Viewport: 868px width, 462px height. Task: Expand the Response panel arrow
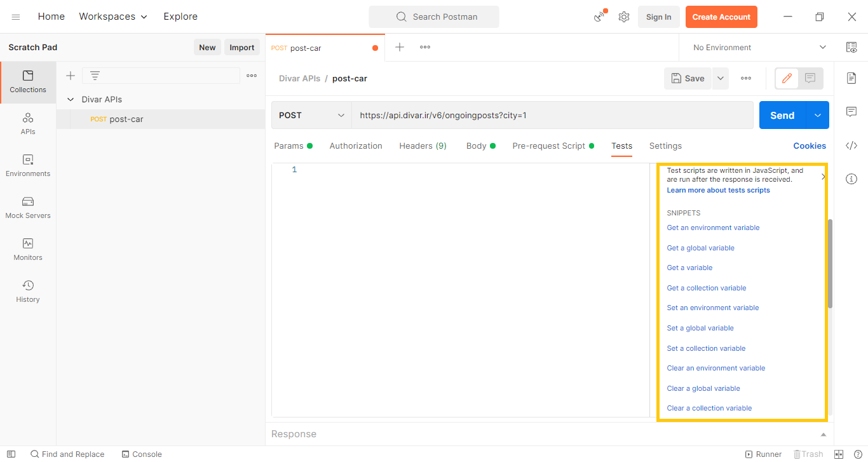(824, 435)
